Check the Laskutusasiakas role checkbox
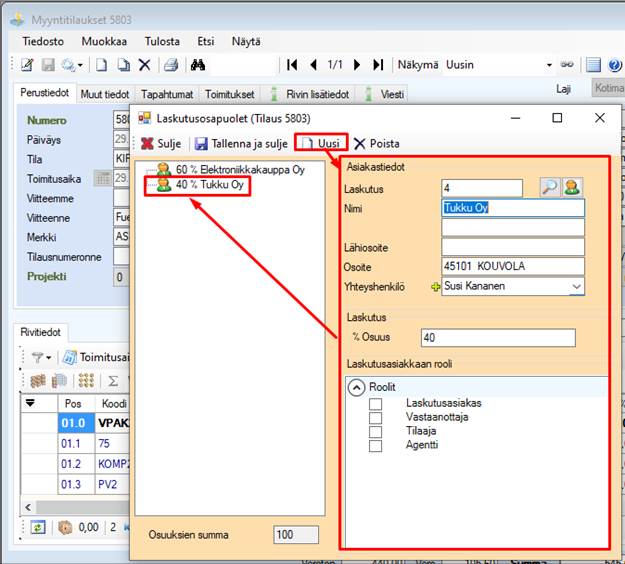This screenshot has height=564, width=625. (x=375, y=404)
